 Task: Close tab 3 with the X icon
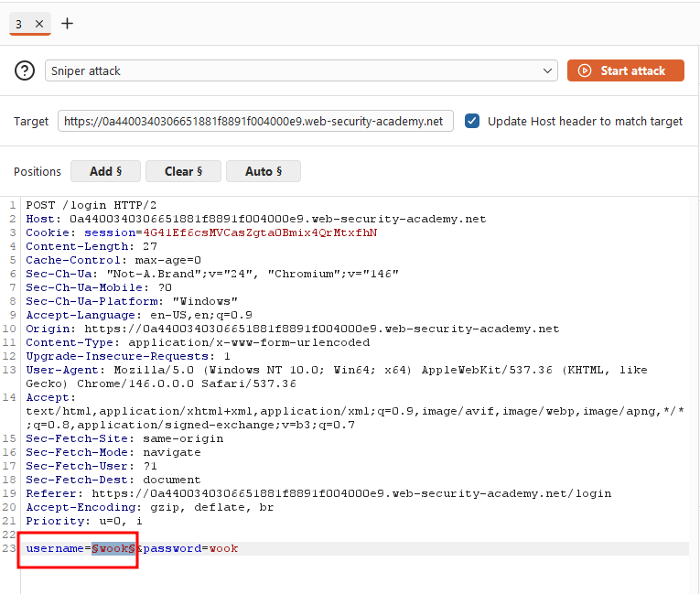point(39,24)
